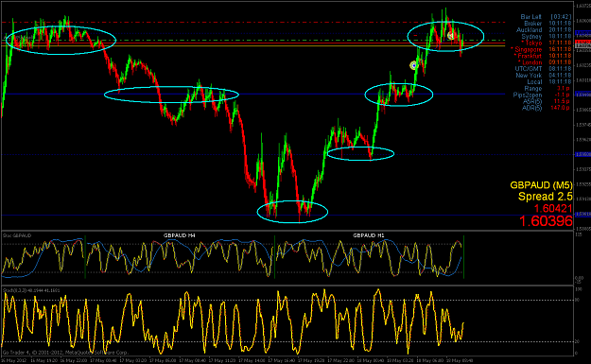Click the GBPAUD H4 indicator label
The width and height of the screenshot is (591, 364).
[x=180, y=235]
